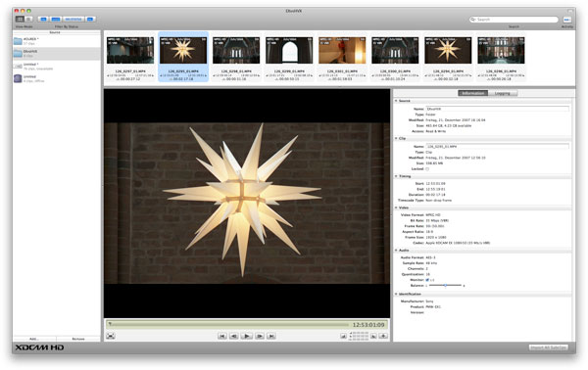
Task: Mark the In point
Action: 343,336
